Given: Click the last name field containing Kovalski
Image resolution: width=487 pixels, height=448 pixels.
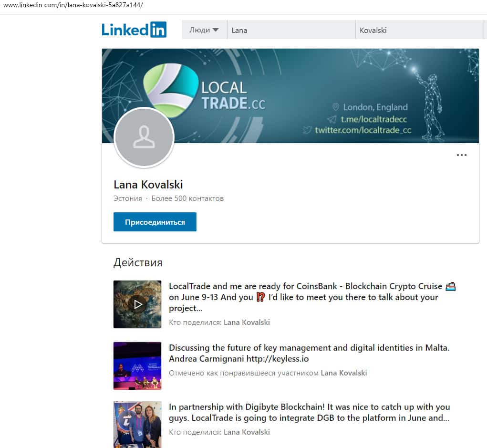Looking at the screenshot, I should (x=420, y=30).
